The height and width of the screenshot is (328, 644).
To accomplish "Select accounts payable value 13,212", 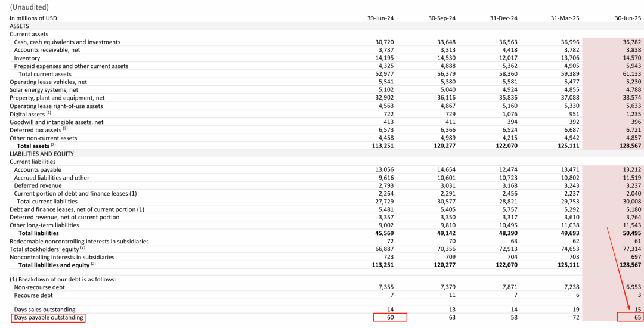I will click(x=631, y=169).
